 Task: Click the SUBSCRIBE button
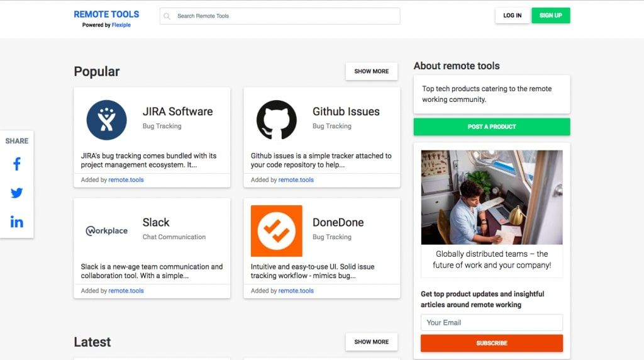(x=492, y=343)
